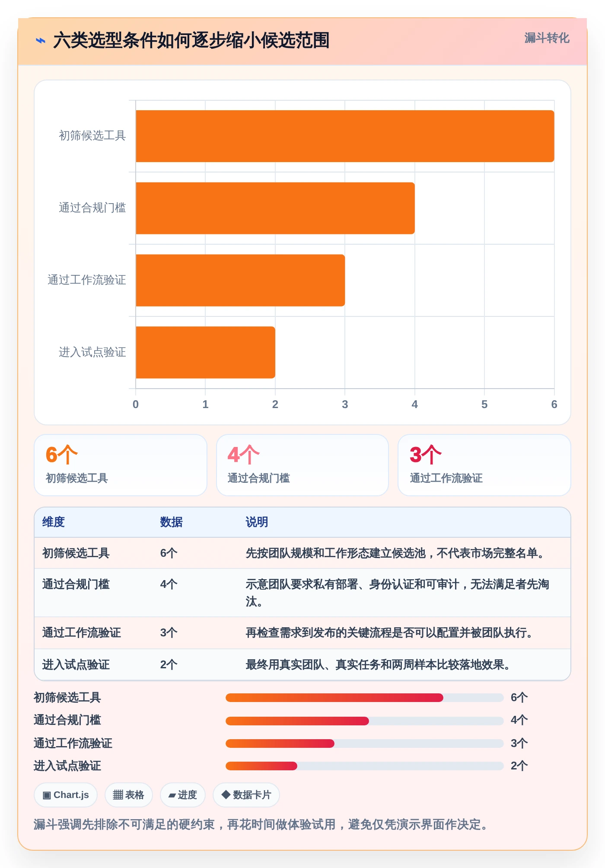Click the 通过工作流验证 progress bar
The width and height of the screenshot is (605, 868).
[365, 744]
